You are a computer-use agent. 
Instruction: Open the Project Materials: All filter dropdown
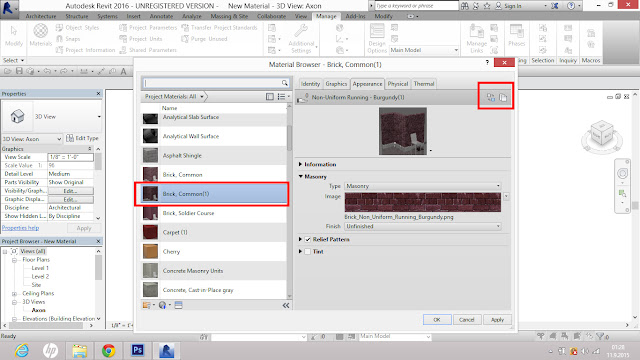point(174,97)
